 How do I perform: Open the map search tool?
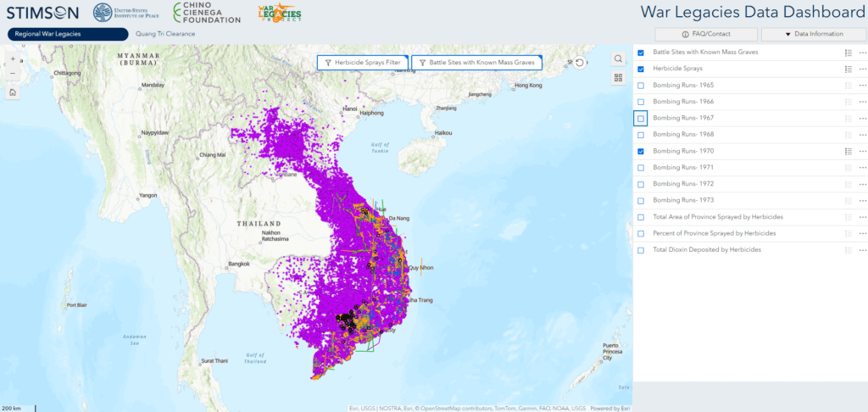(619, 59)
